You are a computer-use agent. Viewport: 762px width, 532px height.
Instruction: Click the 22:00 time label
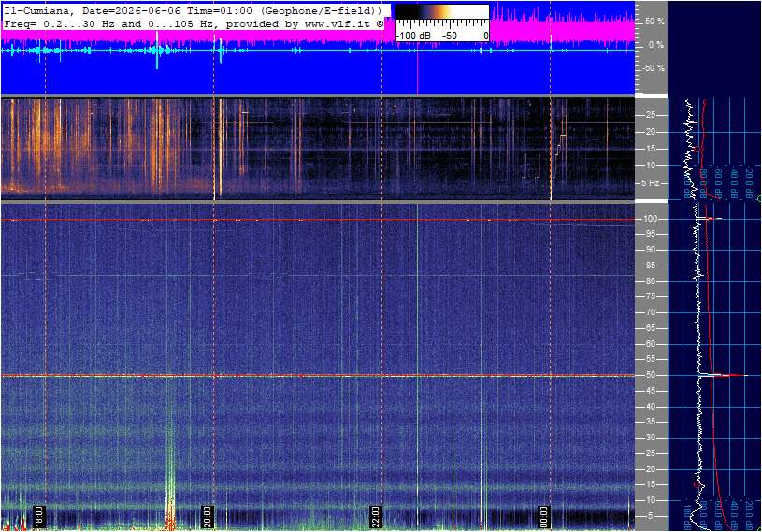(376, 516)
